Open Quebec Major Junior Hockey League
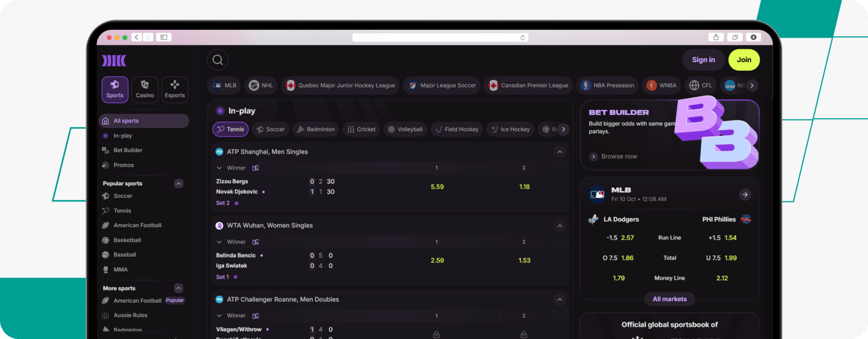868x339 pixels. point(340,85)
